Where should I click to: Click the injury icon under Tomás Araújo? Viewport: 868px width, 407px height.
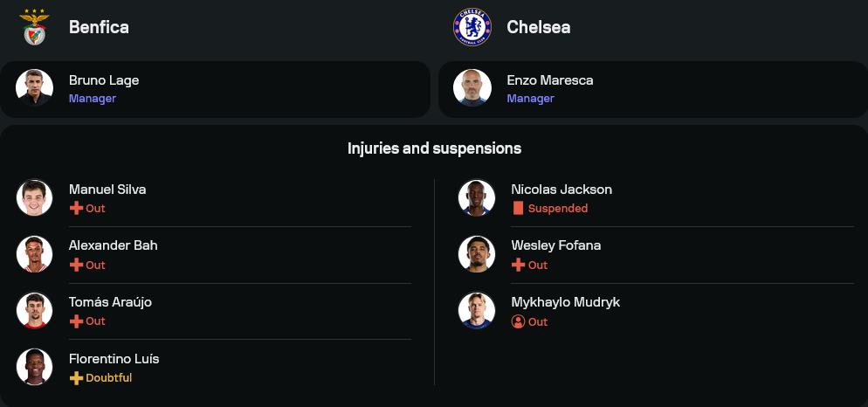point(76,321)
